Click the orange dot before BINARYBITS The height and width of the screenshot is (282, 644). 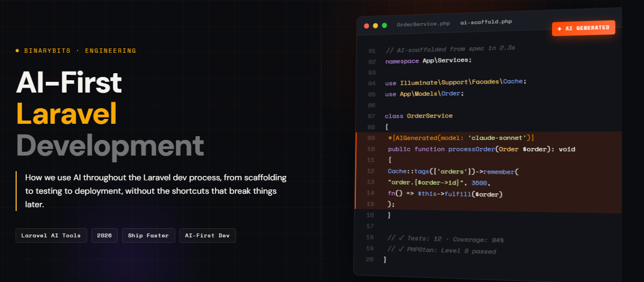point(17,51)
